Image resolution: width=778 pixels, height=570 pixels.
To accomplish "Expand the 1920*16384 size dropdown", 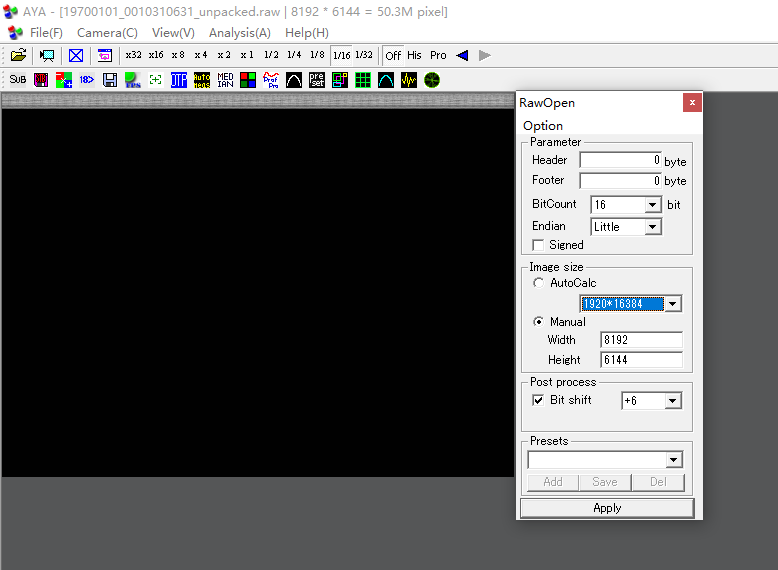I will point(673,304).
